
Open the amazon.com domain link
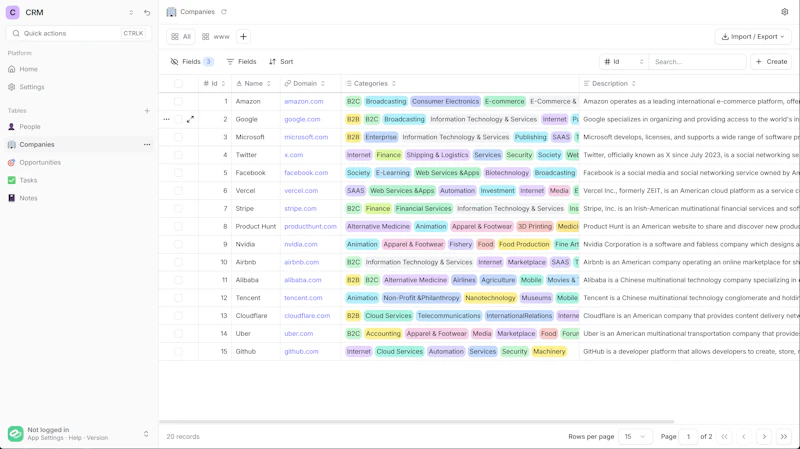(304, 102)
